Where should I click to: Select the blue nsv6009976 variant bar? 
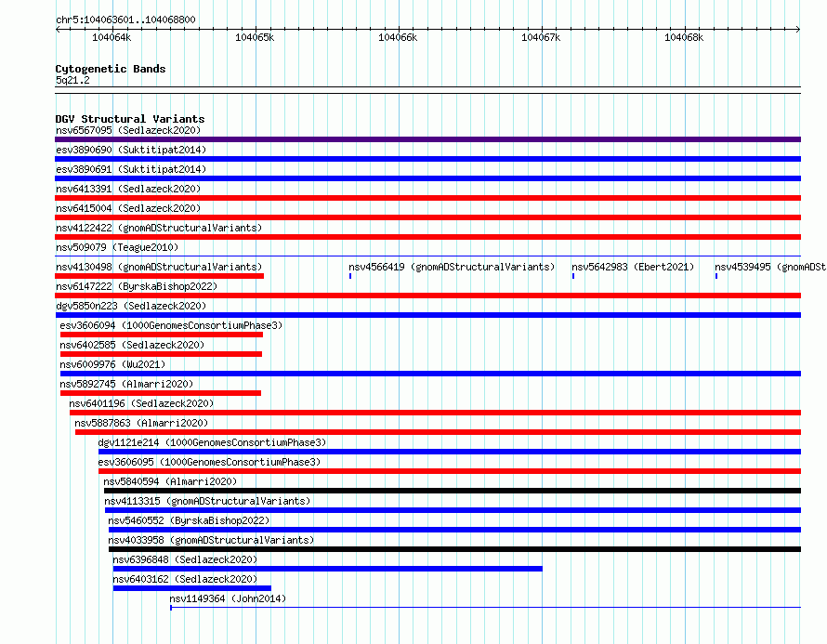click(x=430, y=374)
